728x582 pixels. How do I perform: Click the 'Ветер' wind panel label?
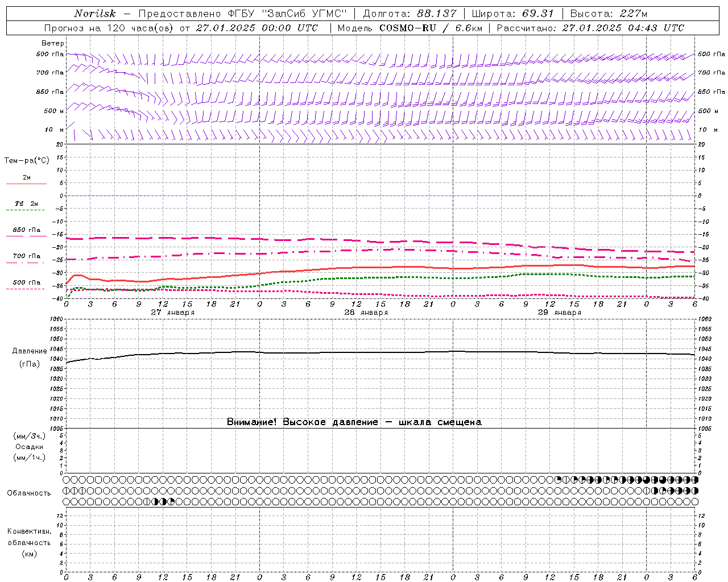pyautogui.click(x=53, y=43)
